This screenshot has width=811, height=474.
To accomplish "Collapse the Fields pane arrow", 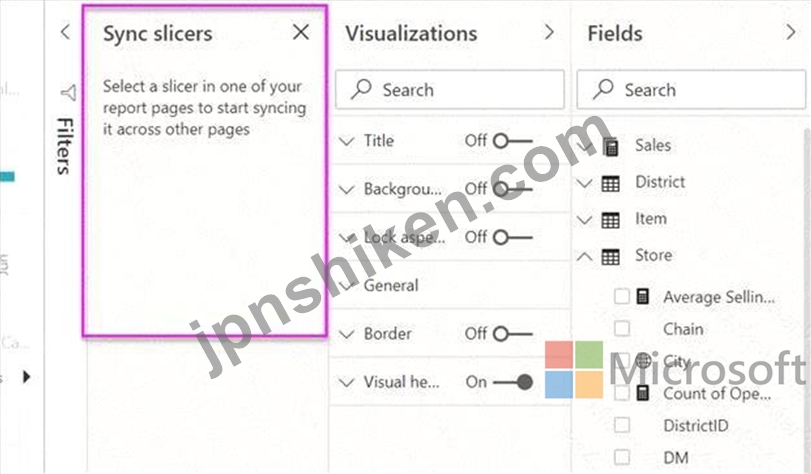I will [790, 33].
